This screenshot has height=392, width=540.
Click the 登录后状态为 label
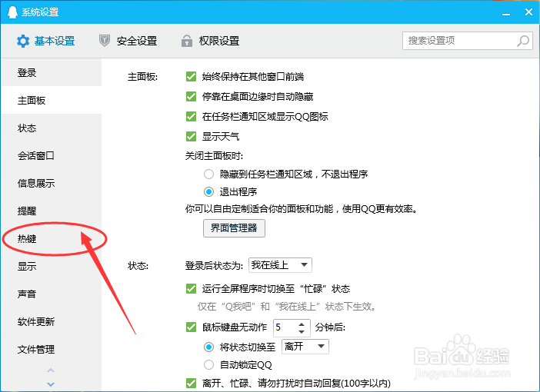(214, 266)
